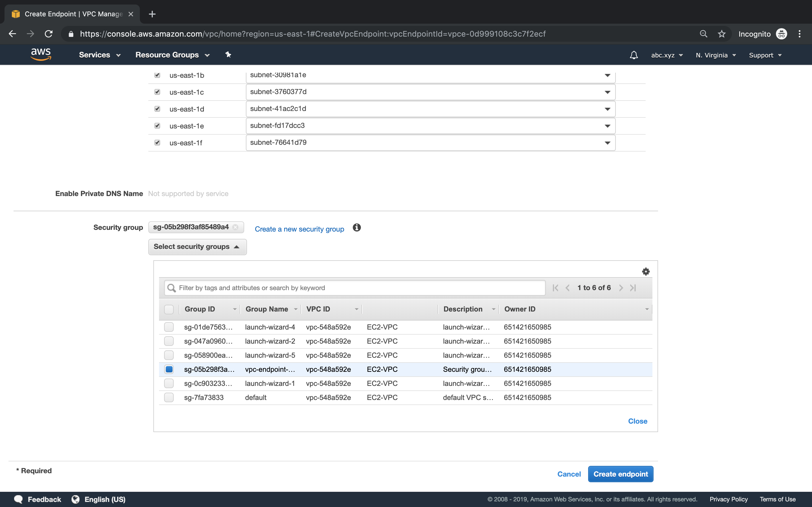Toggle the us-east-1b subnet checkbox
The image size is (812, 507).
157,75
